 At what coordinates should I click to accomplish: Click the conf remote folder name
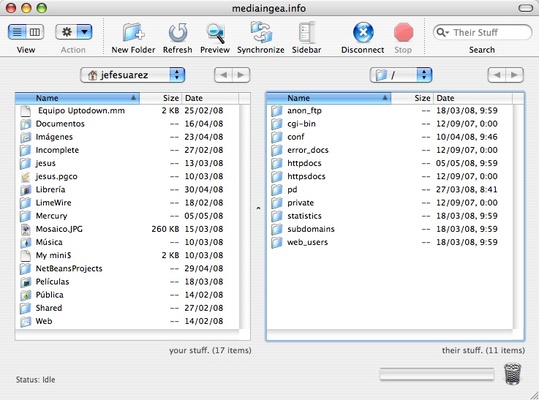coord(296,137)
